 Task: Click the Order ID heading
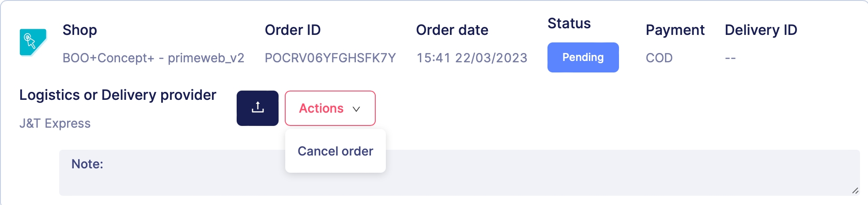click(x=293, y=30)
